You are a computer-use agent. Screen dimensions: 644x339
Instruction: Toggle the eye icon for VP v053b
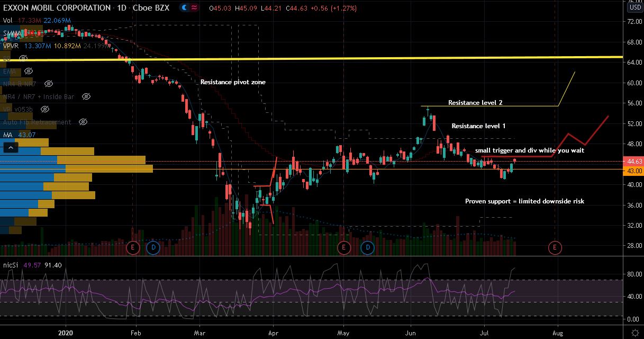(x=45, y=109)
